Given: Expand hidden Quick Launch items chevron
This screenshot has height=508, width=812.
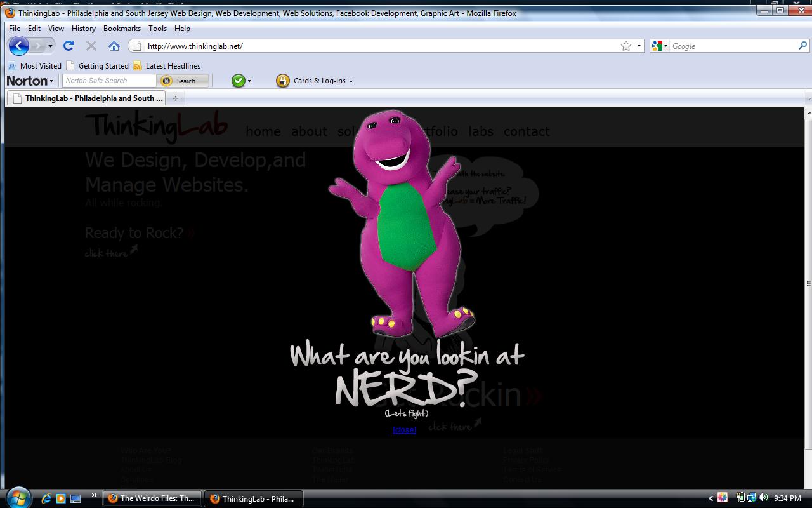Looking at the screenshot, I should tap(95, 495).
